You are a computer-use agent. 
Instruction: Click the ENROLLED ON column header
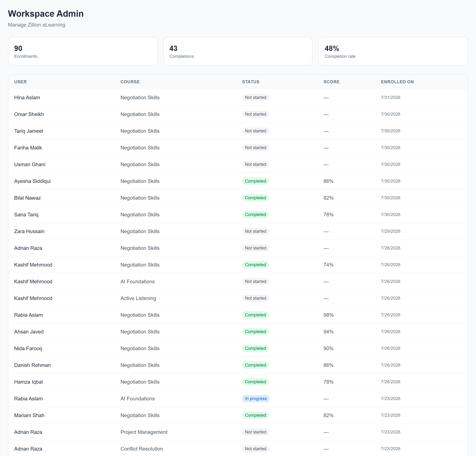pyautogui.click(x=397, y=82)
